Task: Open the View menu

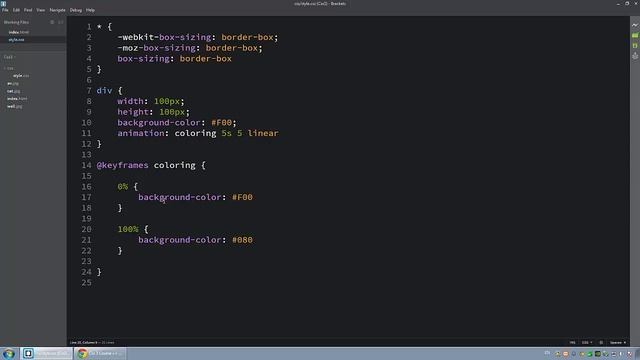Action: click(x=40, y=10)
